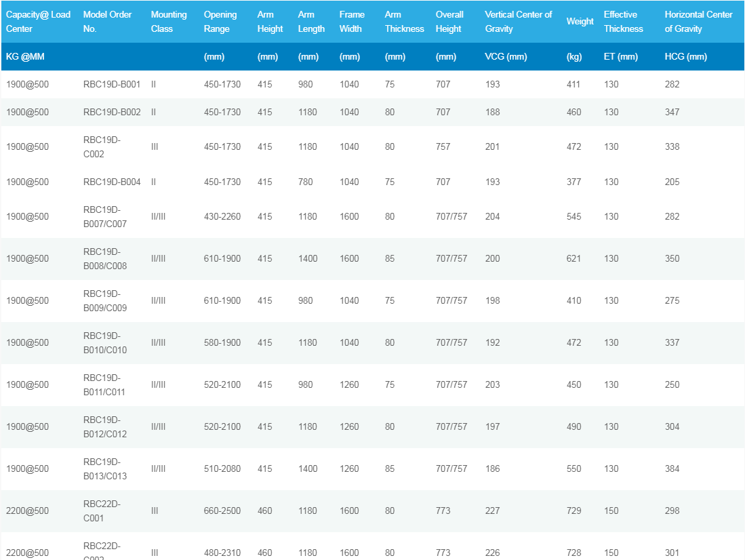Select the Mounting Class column header
The image size is (745, 560).
[169, 22]
